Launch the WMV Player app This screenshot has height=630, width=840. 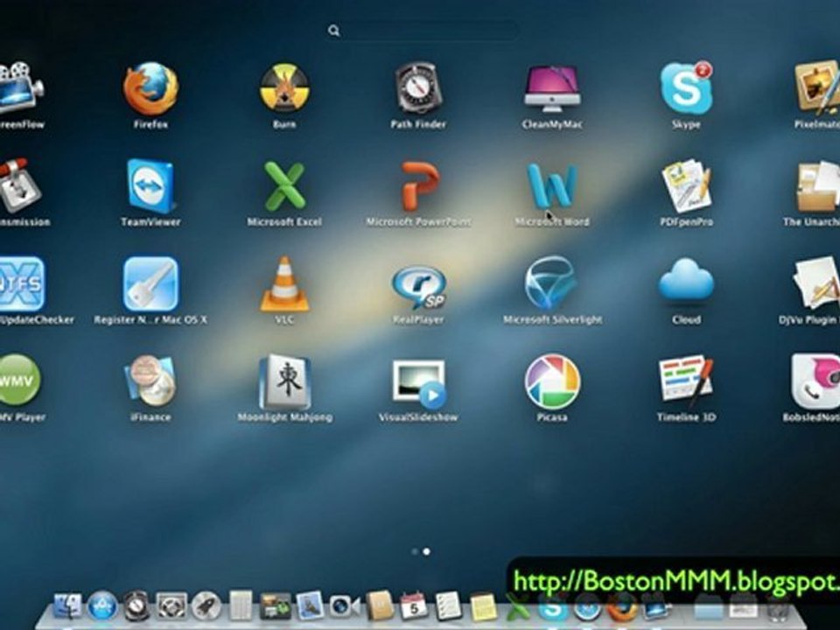point(19,381)
